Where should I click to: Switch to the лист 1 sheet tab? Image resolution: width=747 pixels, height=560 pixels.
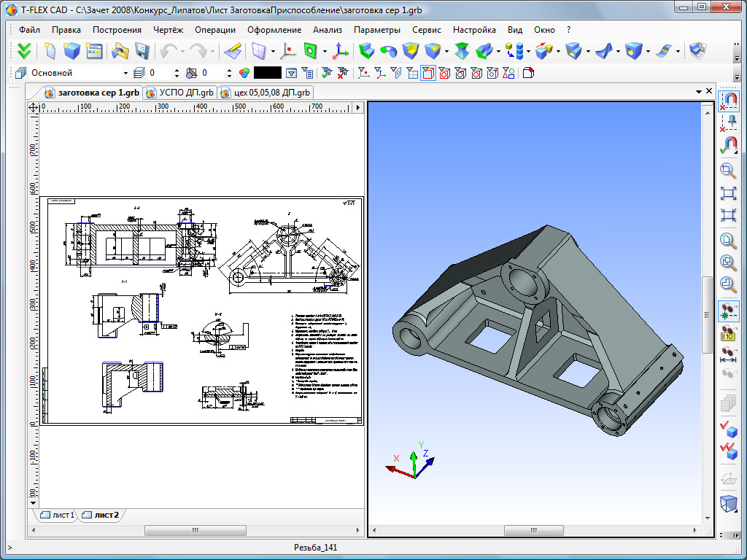(57, 515)
